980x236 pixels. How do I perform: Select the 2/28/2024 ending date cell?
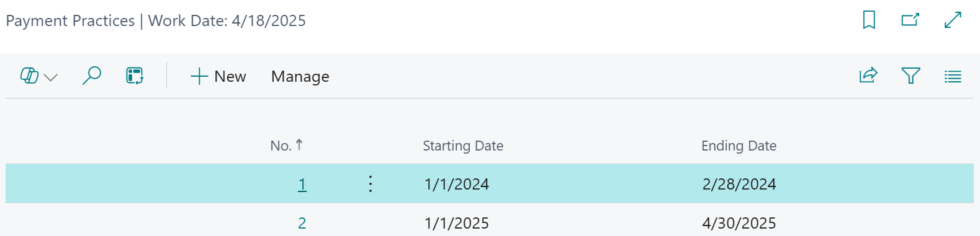pos(739,184)
